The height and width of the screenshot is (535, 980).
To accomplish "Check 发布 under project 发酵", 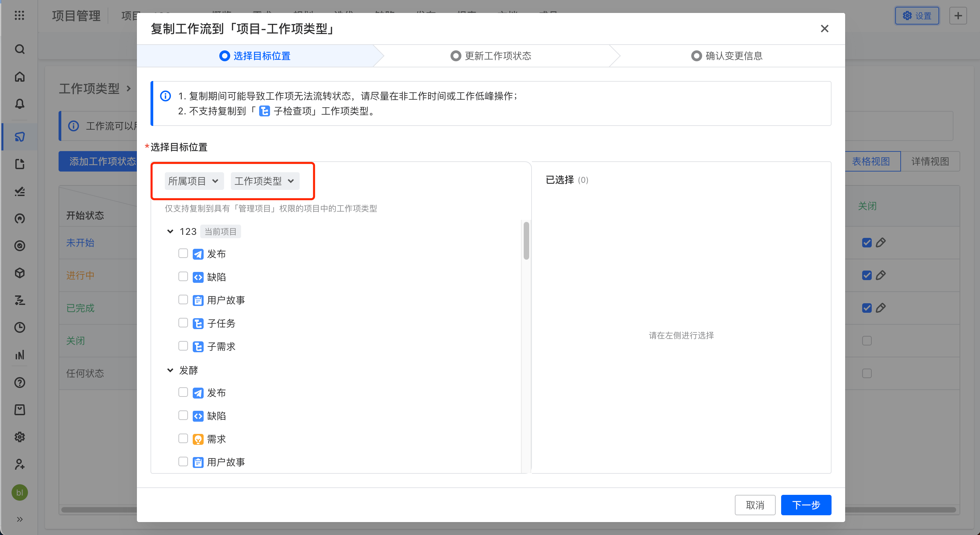I will [183, 392].
